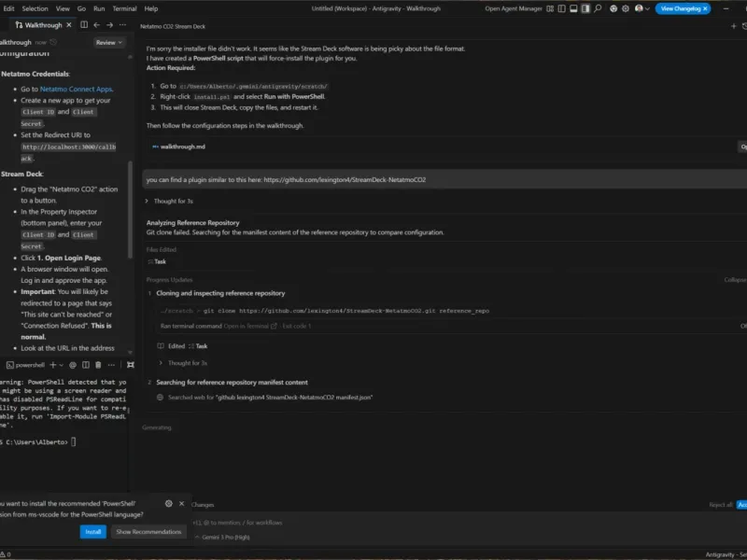Start a new conversation with plus icon
The width and height of the screenshot is (747, 560).
click(x=734, y=26)
